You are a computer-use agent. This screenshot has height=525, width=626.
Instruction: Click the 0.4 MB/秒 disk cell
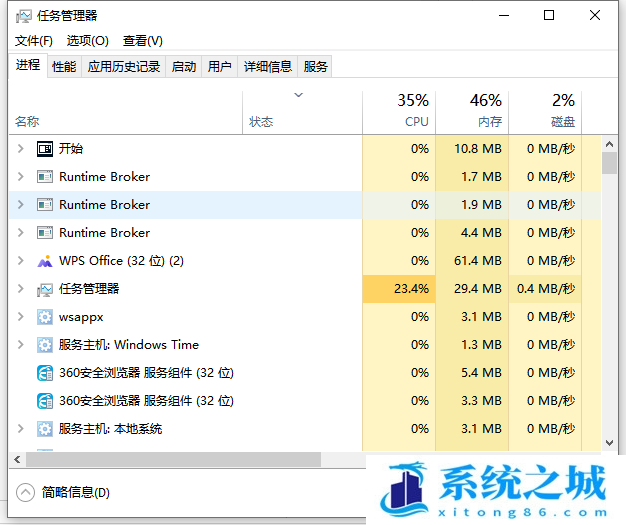(x=545, y=289)
